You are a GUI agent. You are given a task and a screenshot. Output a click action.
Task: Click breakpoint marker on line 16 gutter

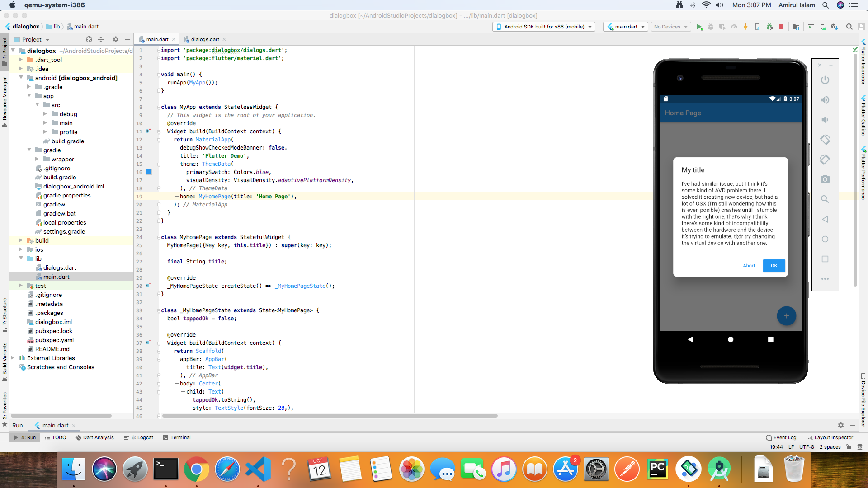click(149, 172)
